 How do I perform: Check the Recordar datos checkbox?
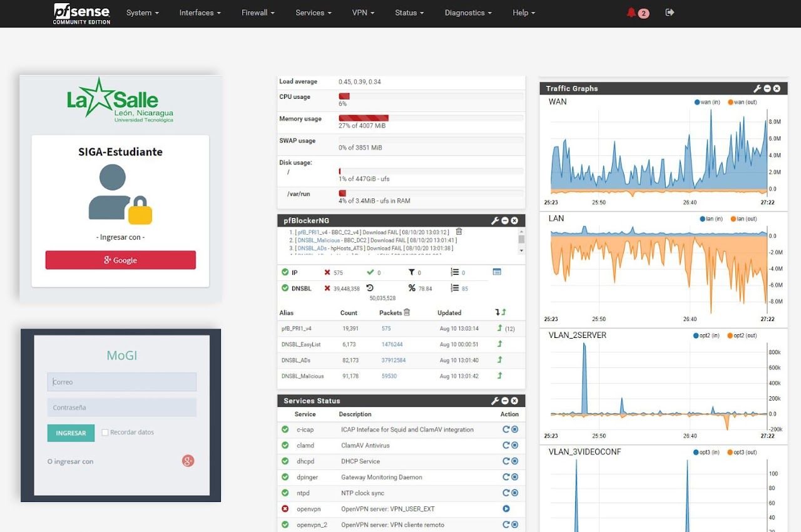(x=105, y=432)
